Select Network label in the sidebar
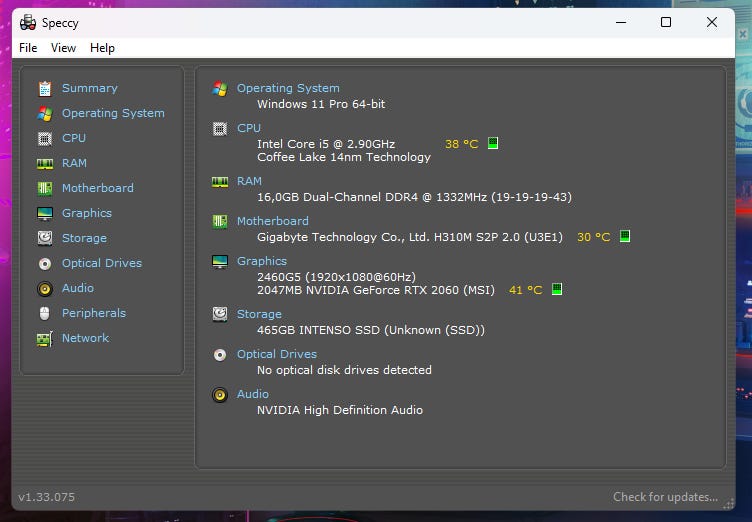This screenshot has height=522, width=752. 85,338
